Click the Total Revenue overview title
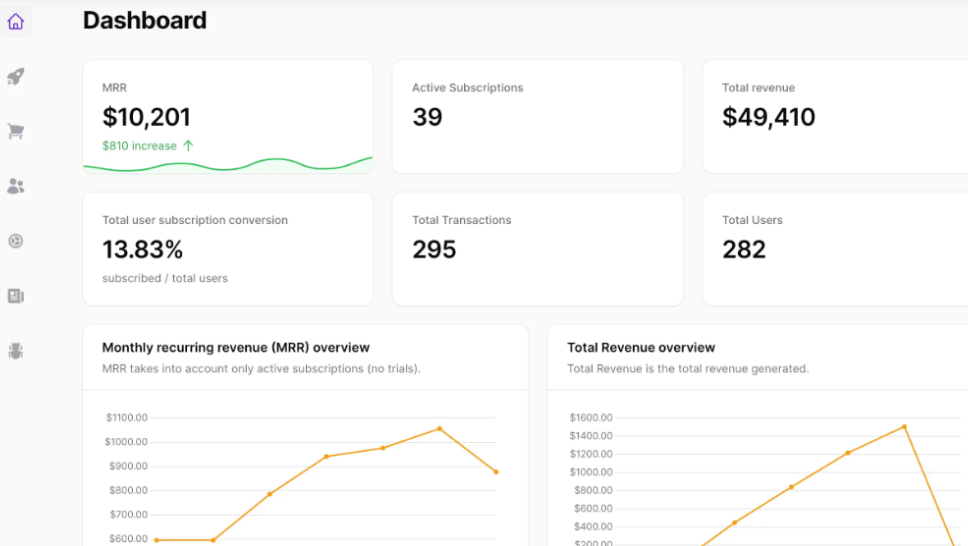The height and width of the screenshot is (546, 968). (x=641, y=348)
